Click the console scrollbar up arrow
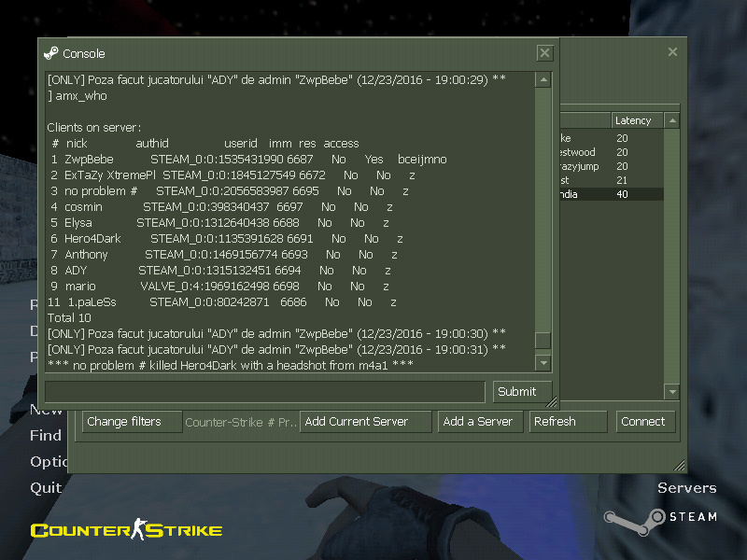Viewport: 747px width, 560px height. point(543,80)
